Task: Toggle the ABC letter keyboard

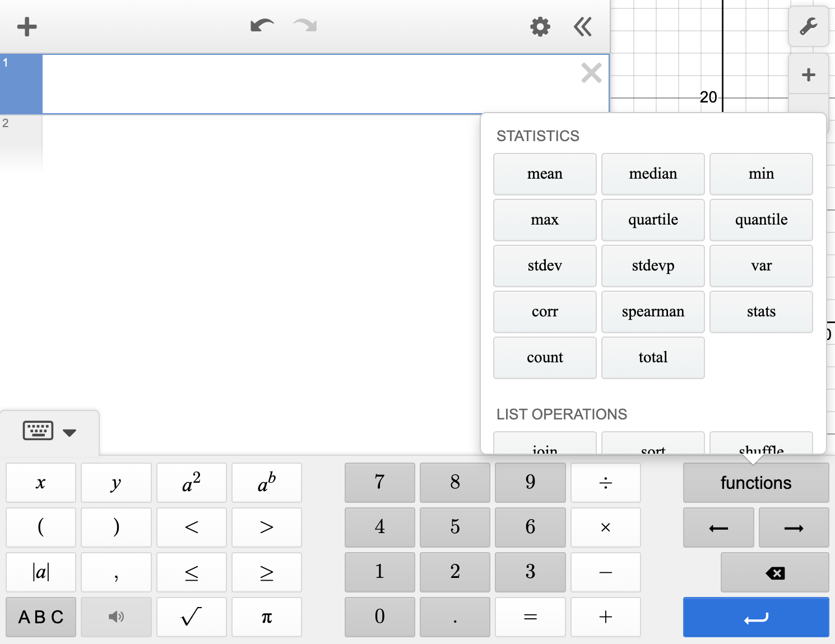Action: [40, 617]
